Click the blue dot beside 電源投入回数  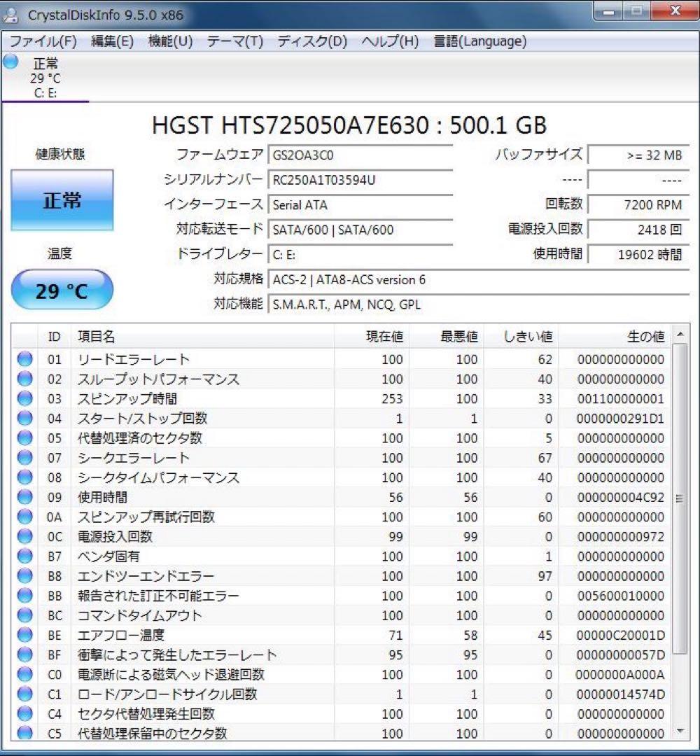pyautogui.click(x=24, y=536)
